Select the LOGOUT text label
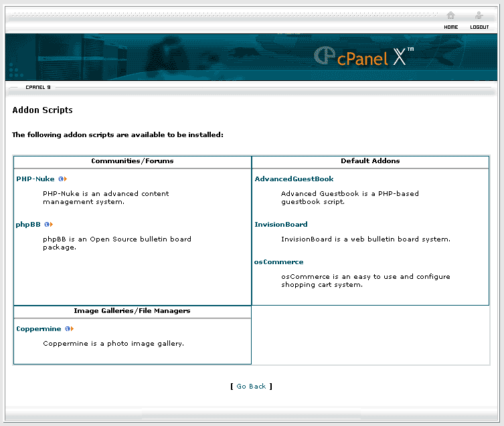The height and width of the screenshot is (426, 504). (479, 27)
